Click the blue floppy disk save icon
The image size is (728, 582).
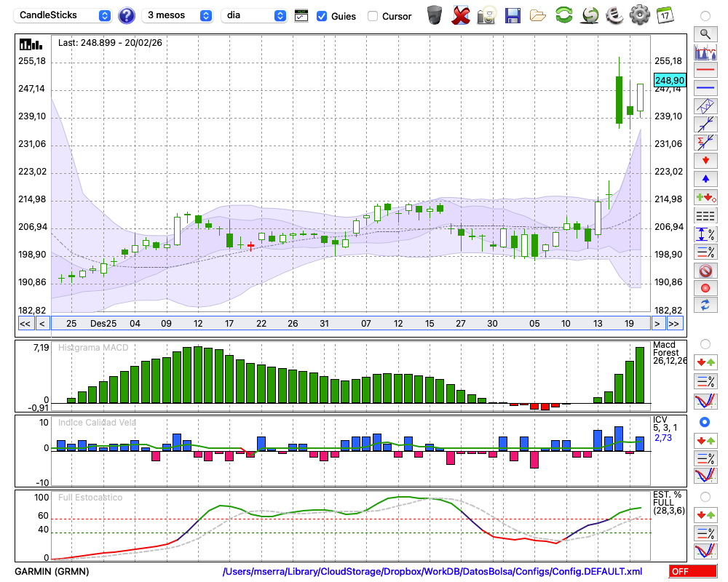click(x=513, y=15)
